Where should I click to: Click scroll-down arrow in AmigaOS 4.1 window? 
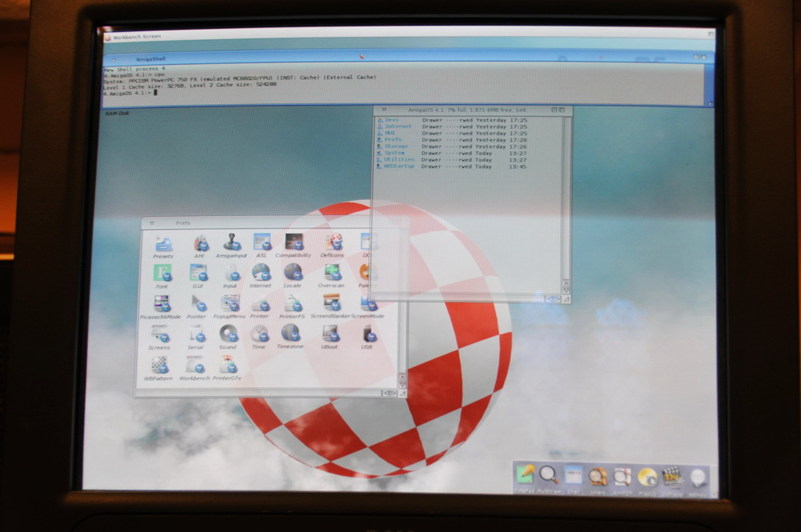(x=566, y=291)
